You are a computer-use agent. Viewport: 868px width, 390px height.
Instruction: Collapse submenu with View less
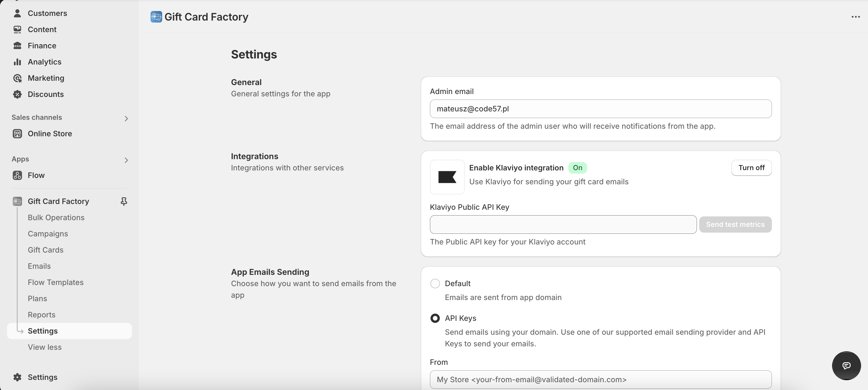point(45,347)
